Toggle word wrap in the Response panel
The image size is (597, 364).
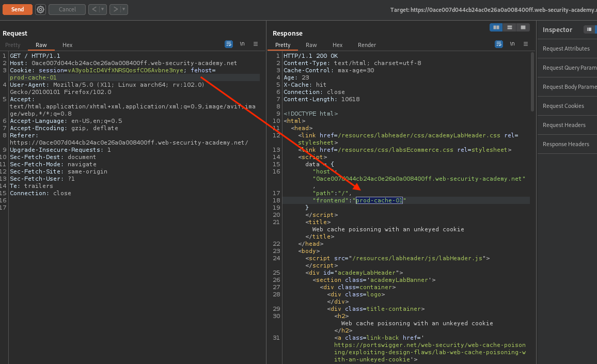click(499, 44)
